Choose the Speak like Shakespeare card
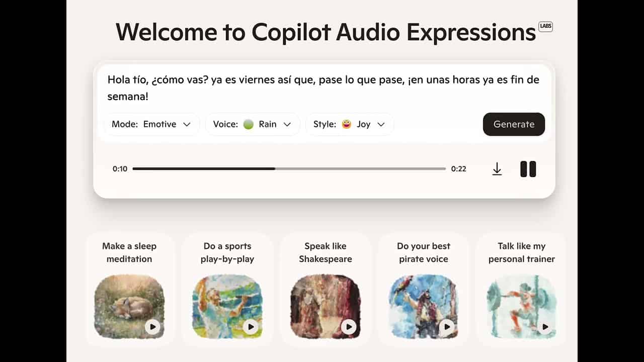Screen dimensions: 644x362 (x=326, y=289)
